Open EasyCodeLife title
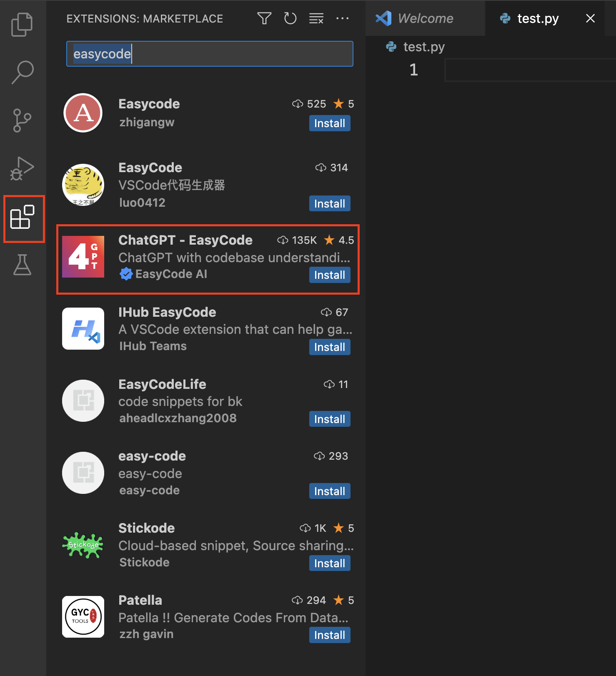The image size is (616, 676). pos(162,384)
